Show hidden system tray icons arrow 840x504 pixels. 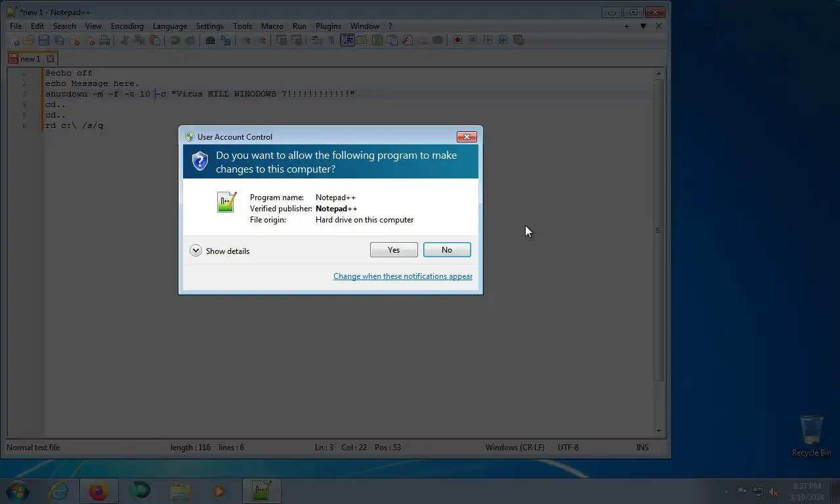point(726,492)
